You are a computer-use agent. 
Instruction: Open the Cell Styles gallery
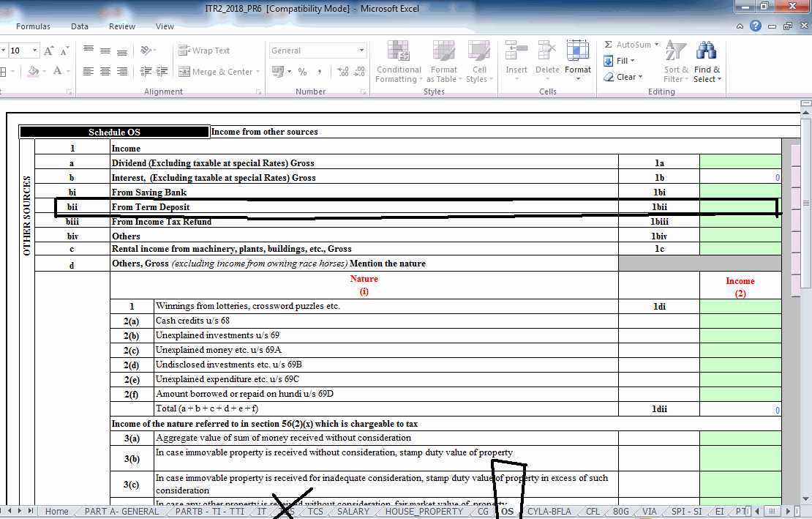click(479, 59)
